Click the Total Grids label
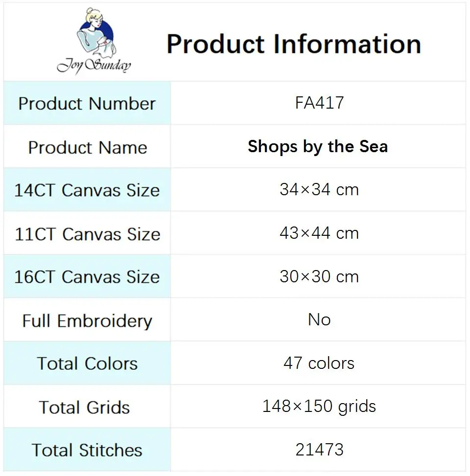 click(x=85, y=408)
